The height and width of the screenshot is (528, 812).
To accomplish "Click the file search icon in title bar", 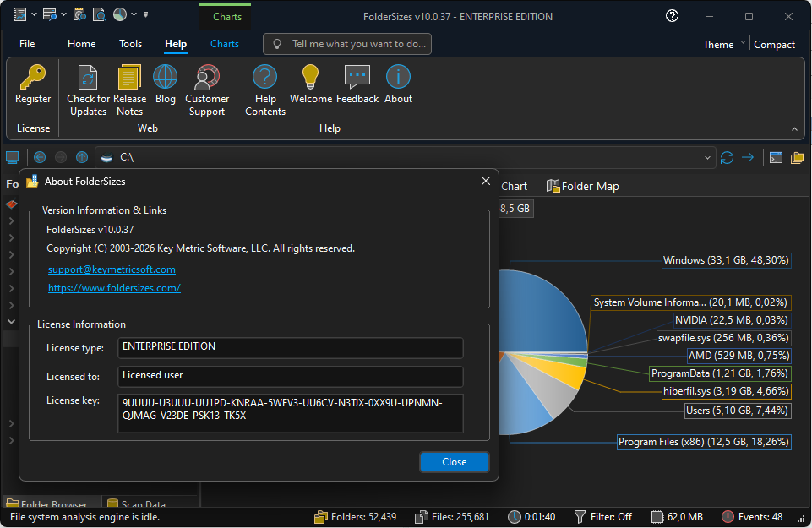I will tap(99, 15).
